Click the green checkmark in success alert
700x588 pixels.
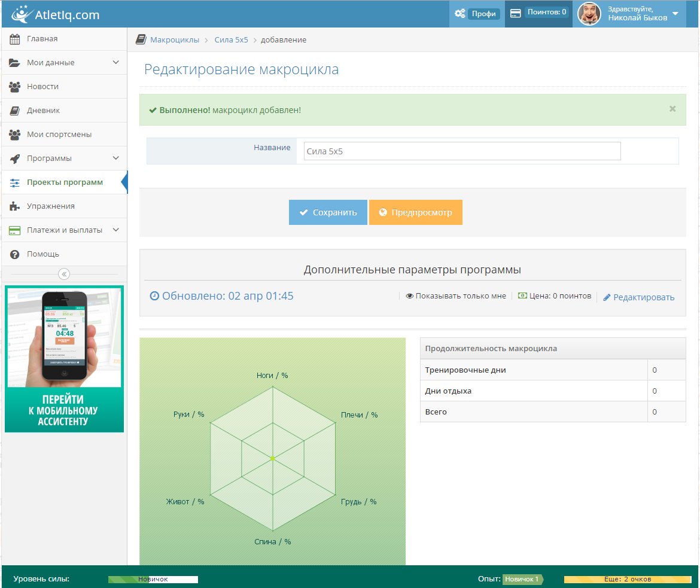coord(153,110)
